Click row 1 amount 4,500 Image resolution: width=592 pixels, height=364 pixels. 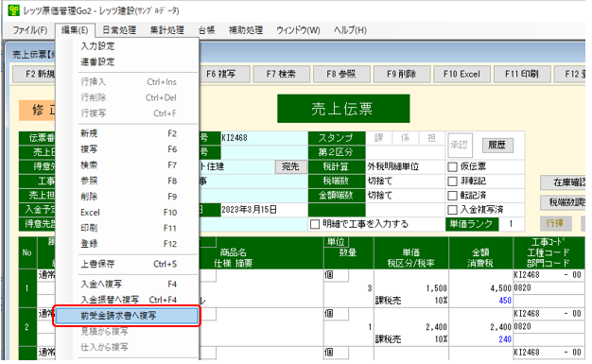[501, 288]
